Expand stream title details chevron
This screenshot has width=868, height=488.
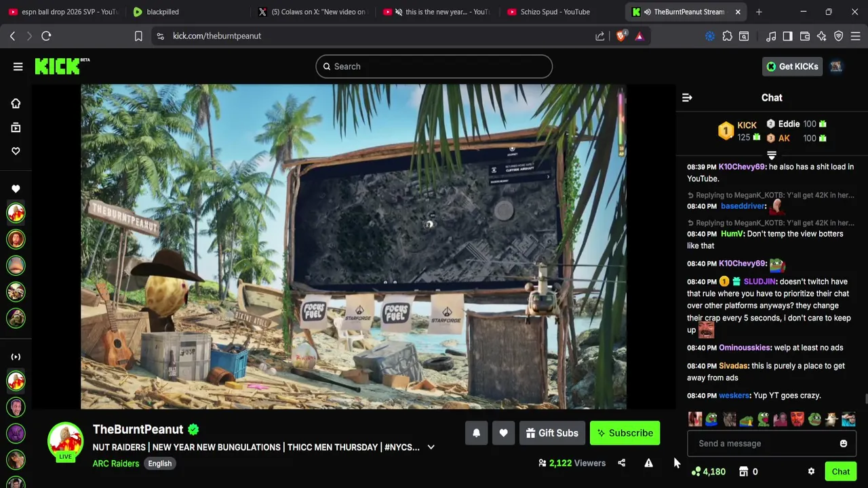point(431,447)
